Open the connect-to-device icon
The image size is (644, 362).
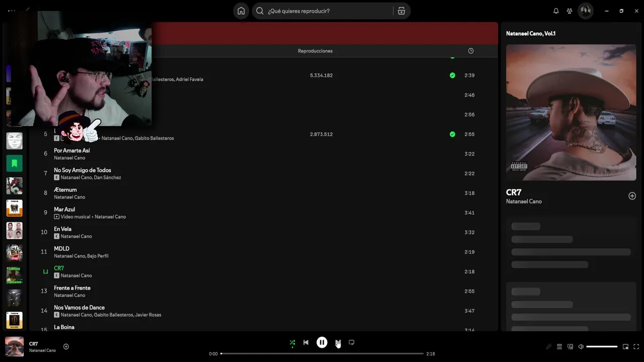570,346
